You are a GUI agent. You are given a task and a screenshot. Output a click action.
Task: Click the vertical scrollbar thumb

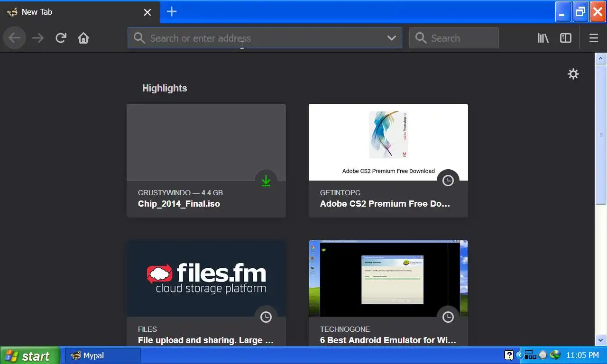coord(601,135)
